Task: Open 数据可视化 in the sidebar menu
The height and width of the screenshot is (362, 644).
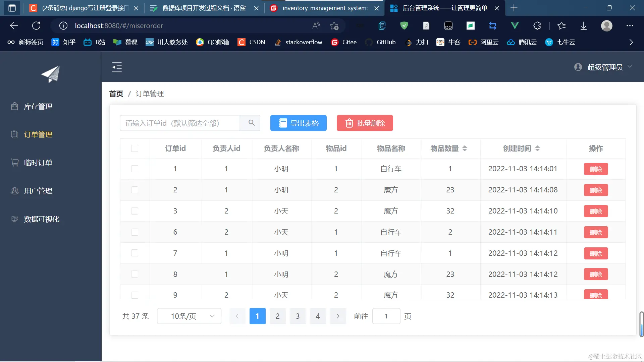Action: 51,219
